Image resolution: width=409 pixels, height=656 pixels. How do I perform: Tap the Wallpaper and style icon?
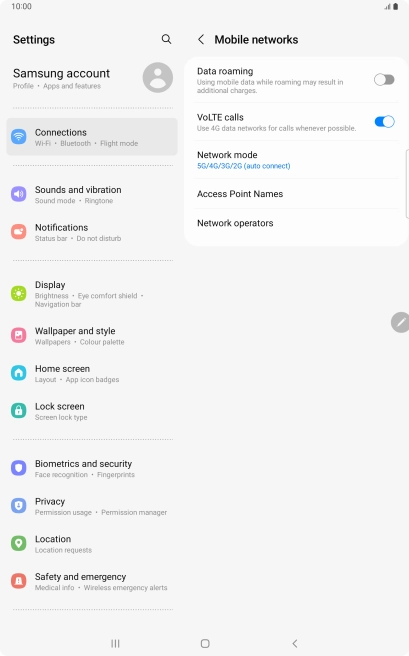[x=18, y=335]
